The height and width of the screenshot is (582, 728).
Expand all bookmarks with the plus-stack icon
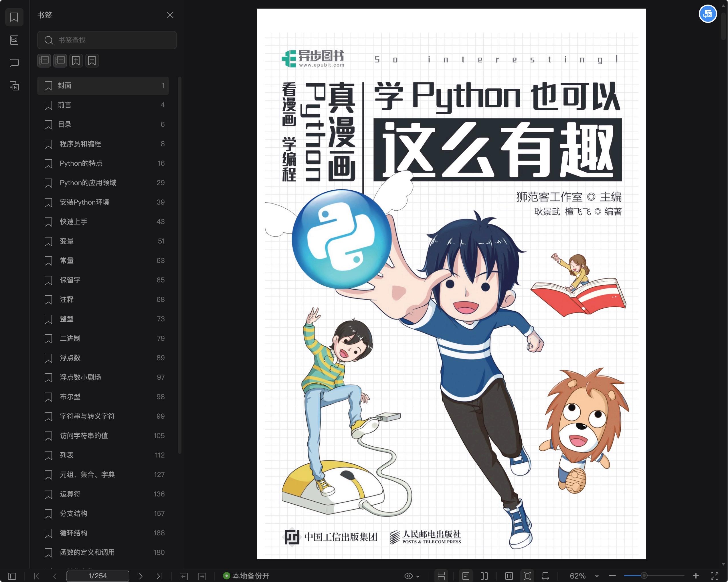pyautogui.click(x=44, y=61)
